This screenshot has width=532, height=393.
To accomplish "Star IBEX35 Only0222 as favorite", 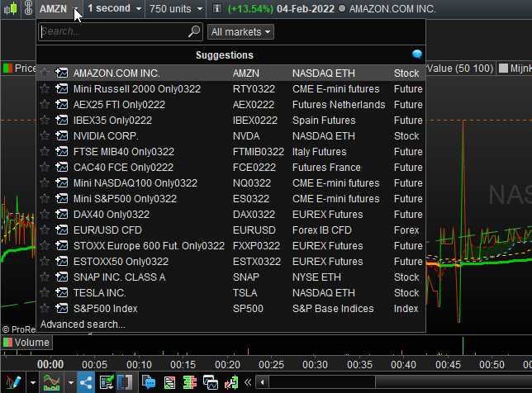I will 45,120.
